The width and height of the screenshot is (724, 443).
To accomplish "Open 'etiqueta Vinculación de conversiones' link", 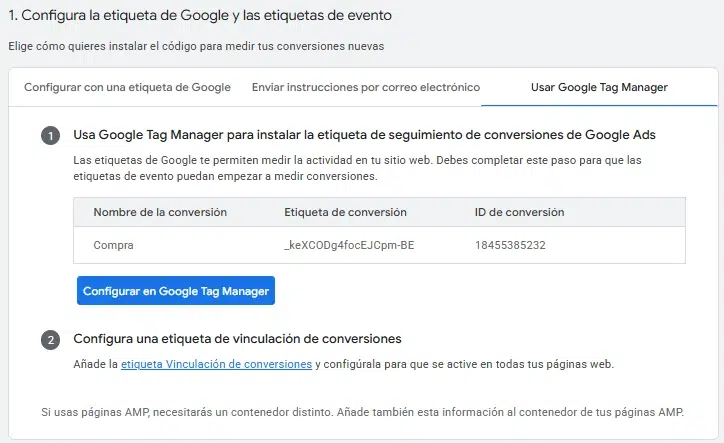I will tap(216, 364).
